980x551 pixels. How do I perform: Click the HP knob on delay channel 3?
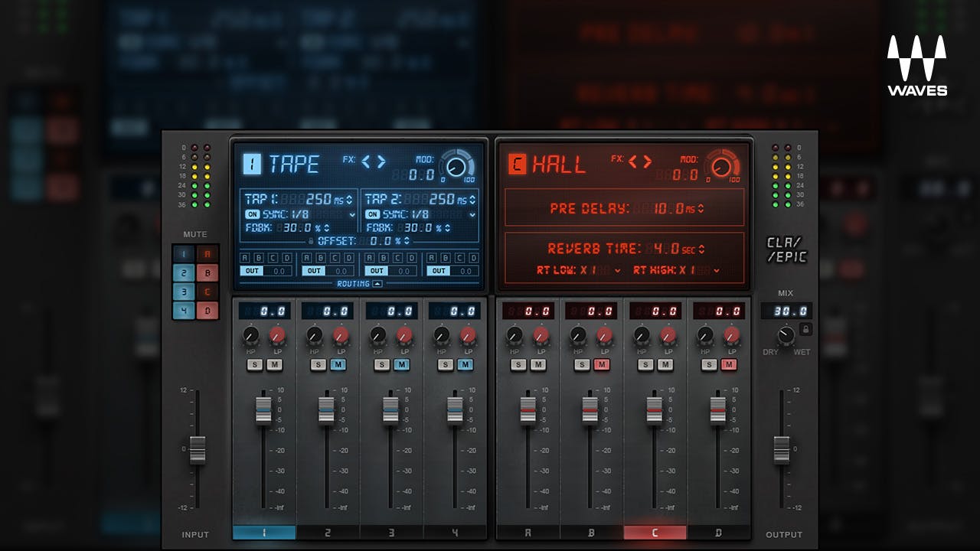coord(378,334)
